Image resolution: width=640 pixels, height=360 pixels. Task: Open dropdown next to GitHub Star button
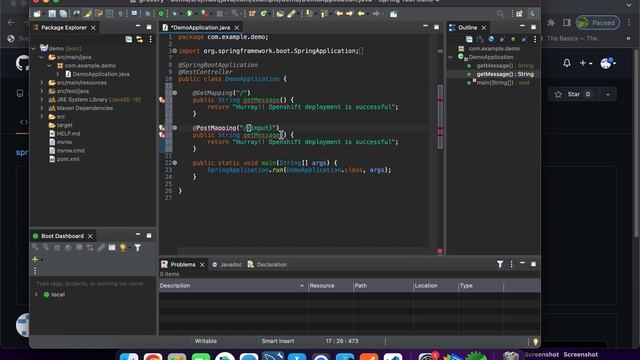[608, 95]
